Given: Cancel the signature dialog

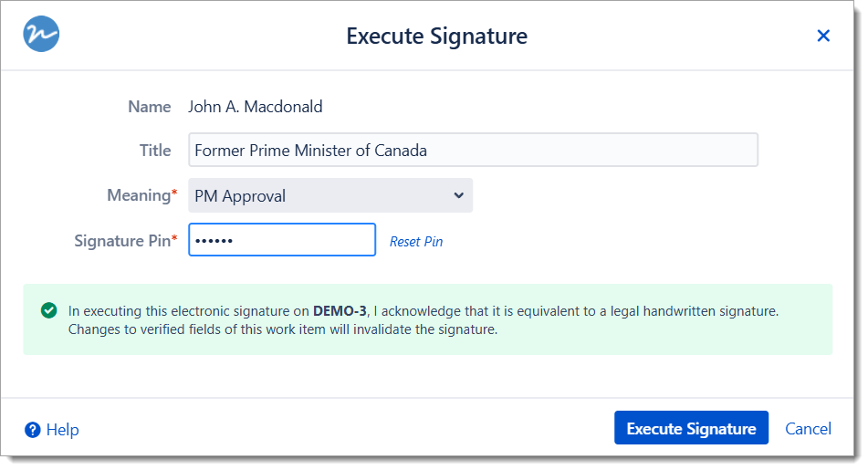Looking at the screenshot, I should coord(808,429).
